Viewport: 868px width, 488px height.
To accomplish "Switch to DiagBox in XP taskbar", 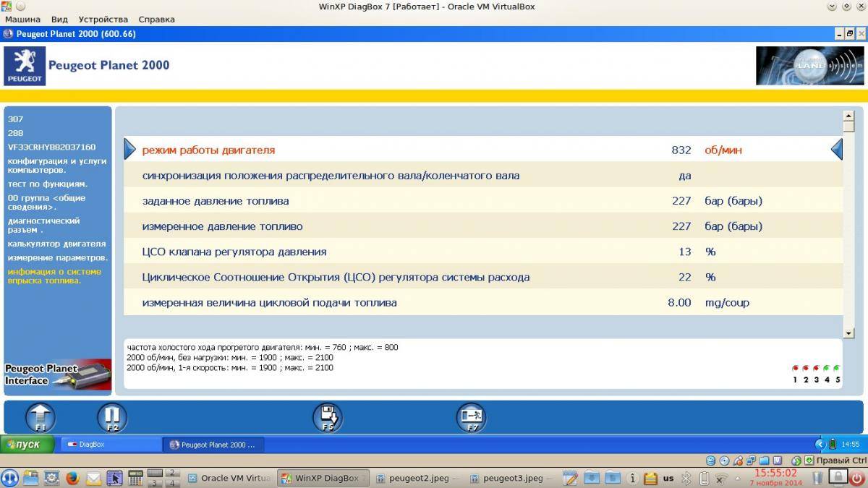I will pos(109,445).
